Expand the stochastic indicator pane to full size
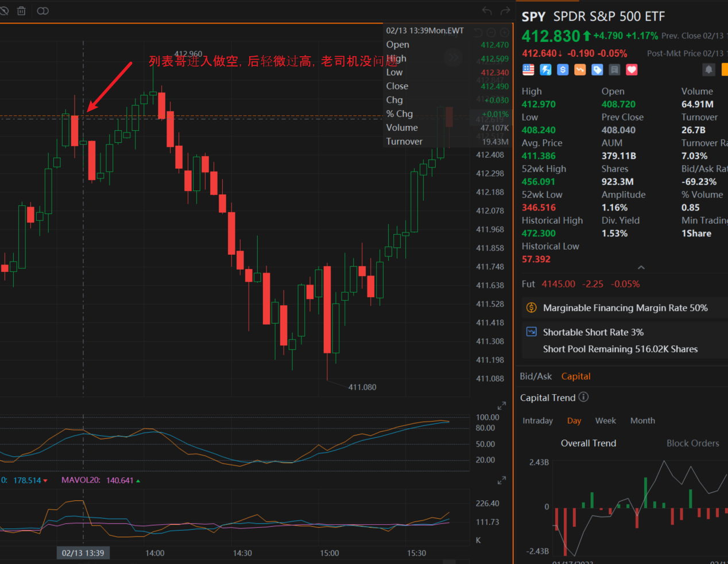 tap(502, 406)
